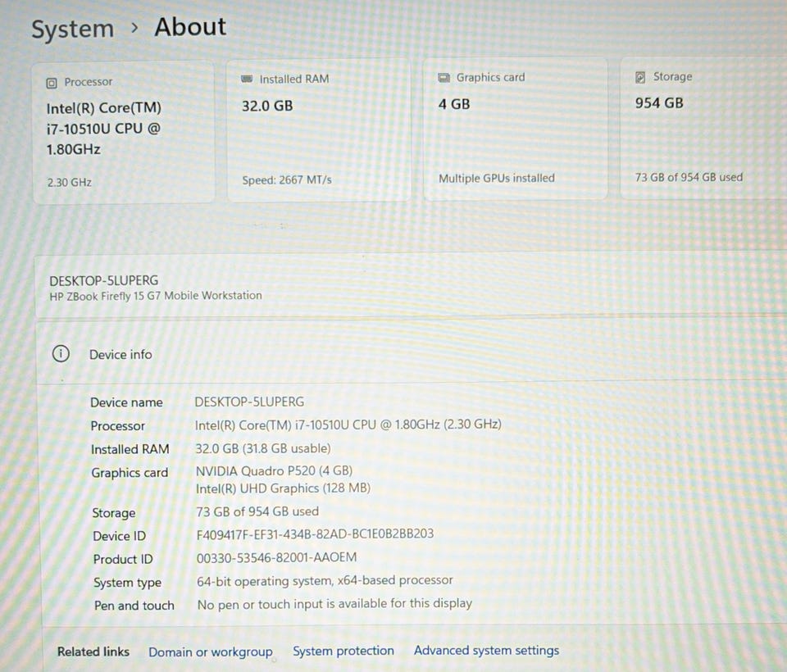The image size is (787, 672).
Task: Click the DESKTOP-5LUPERG device header panel
Action: tap(412, 287)
